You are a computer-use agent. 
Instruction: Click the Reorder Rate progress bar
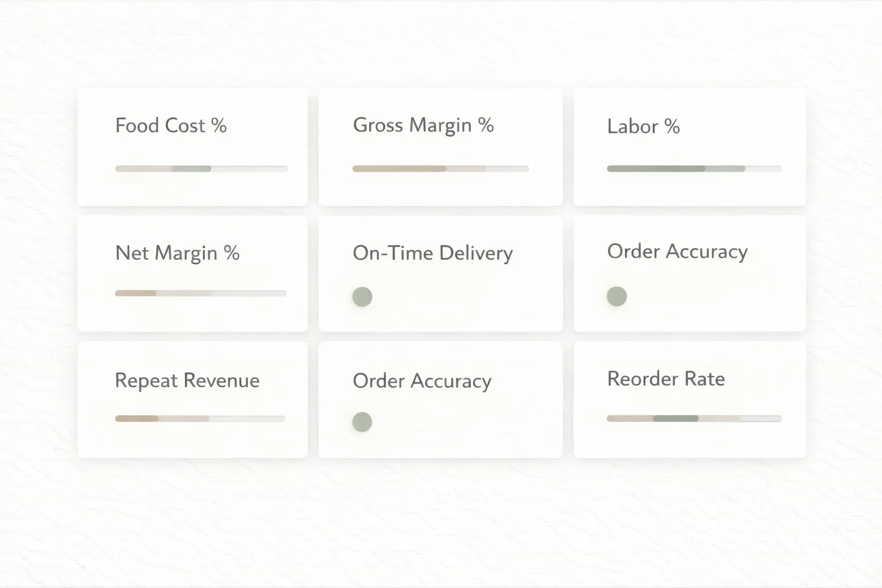(694, 419)
